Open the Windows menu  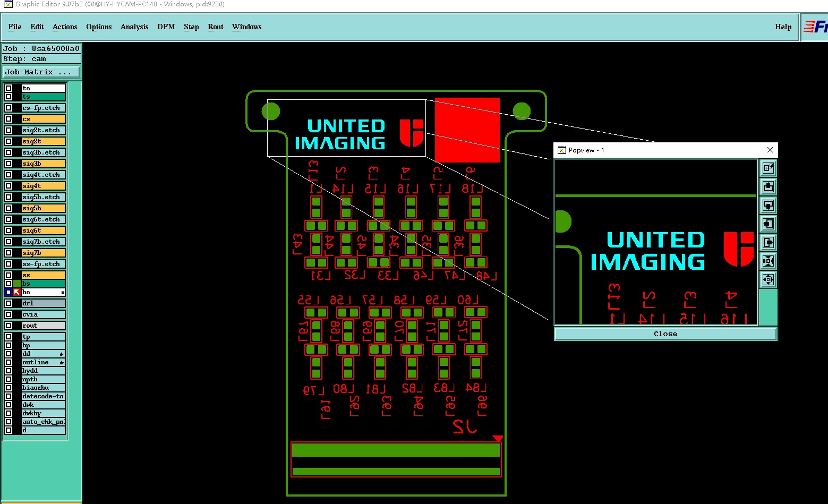(x=247, y=27)
